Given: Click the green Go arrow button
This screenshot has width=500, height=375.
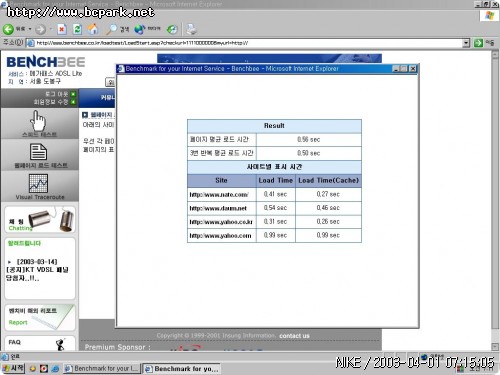Looking at the screenshot, I should [x=478, y=43].
